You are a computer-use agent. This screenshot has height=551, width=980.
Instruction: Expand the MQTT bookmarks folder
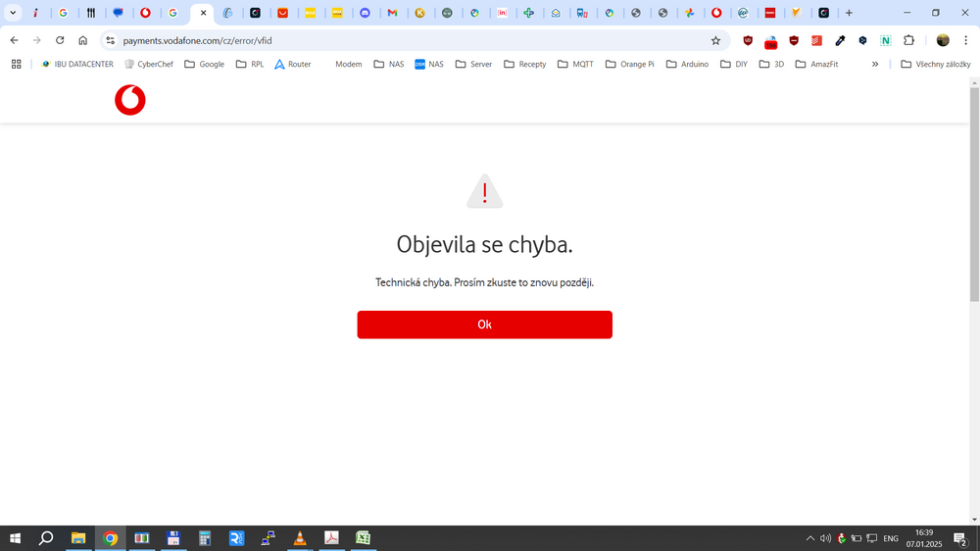tap(575, 64)
